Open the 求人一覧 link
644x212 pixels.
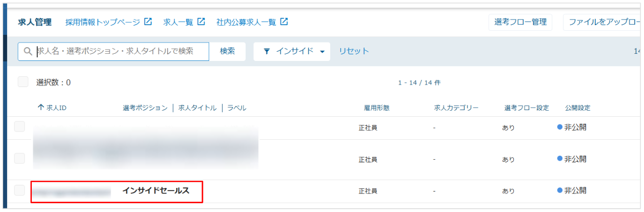pos(178,22)
